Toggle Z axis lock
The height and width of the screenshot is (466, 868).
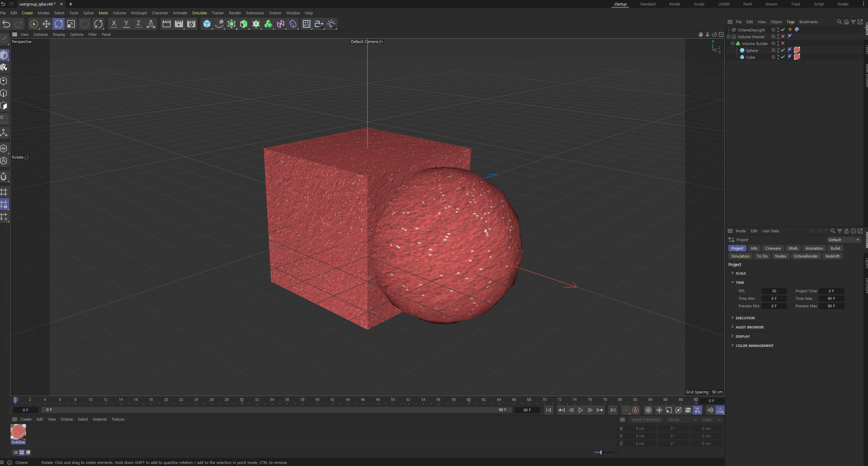click(138, 24)
